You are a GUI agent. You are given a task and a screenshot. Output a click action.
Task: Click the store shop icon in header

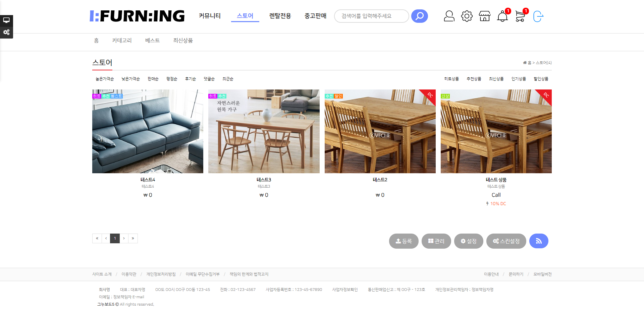[x=484, y=16]
